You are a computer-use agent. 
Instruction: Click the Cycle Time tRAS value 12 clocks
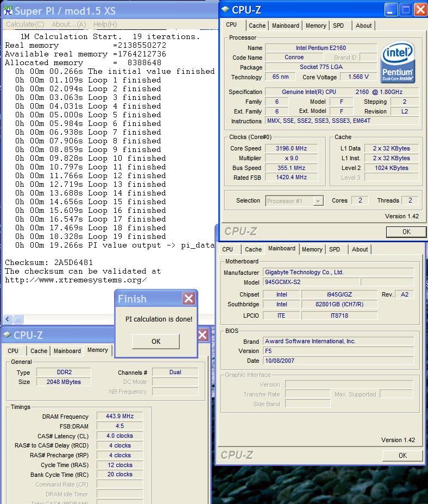(119, 465)
